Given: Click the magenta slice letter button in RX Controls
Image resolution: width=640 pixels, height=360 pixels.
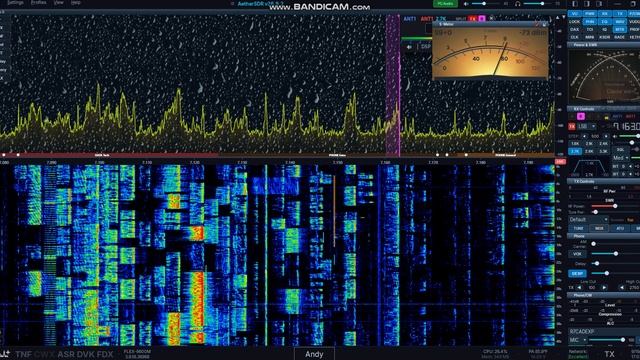Looking at the screenshot, I should [x=581, y=116].
